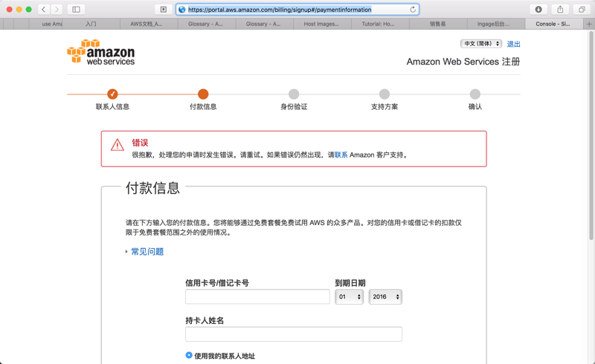Open the 中文 (简体) language dropdown

click(x=481, y=44)
